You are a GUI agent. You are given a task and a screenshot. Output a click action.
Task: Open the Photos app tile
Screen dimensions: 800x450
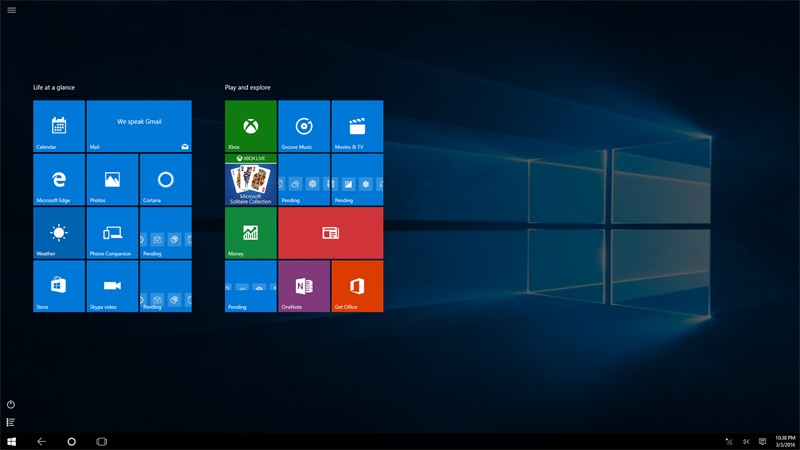coord(112,179)
